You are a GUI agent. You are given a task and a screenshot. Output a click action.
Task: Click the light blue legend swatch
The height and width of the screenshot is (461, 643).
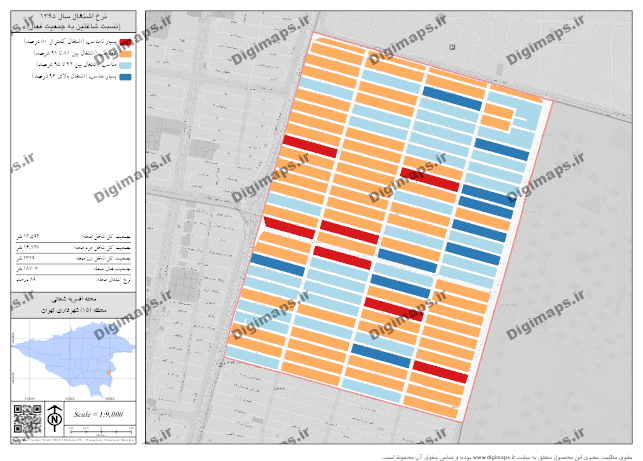coord(125,65)
